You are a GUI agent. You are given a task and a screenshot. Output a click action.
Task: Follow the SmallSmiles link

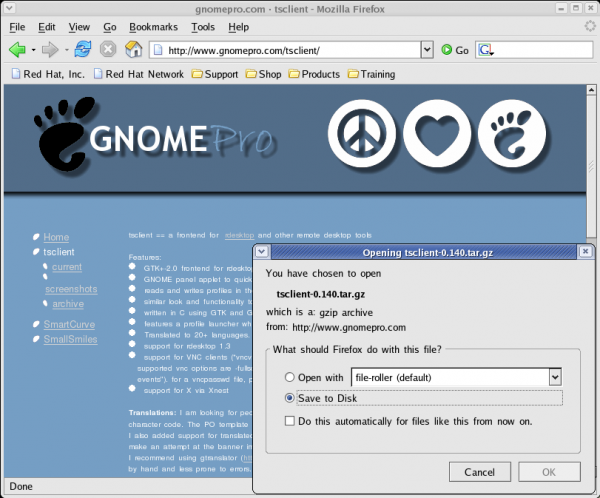tap(70, 339)
